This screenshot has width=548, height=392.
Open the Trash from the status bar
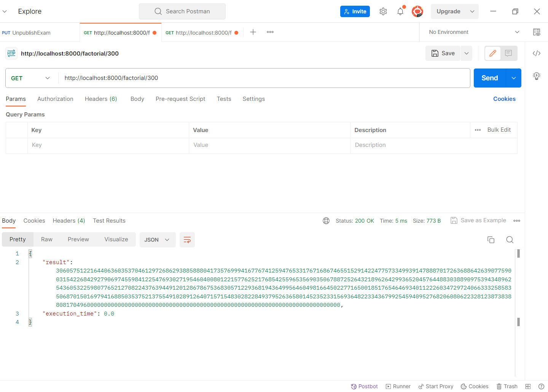[507, 386]
